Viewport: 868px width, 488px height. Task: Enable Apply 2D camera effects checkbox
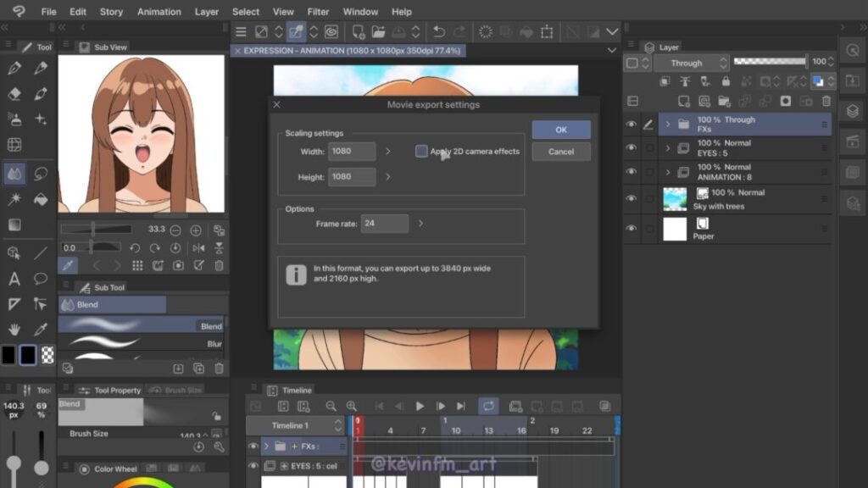[421, 152]
